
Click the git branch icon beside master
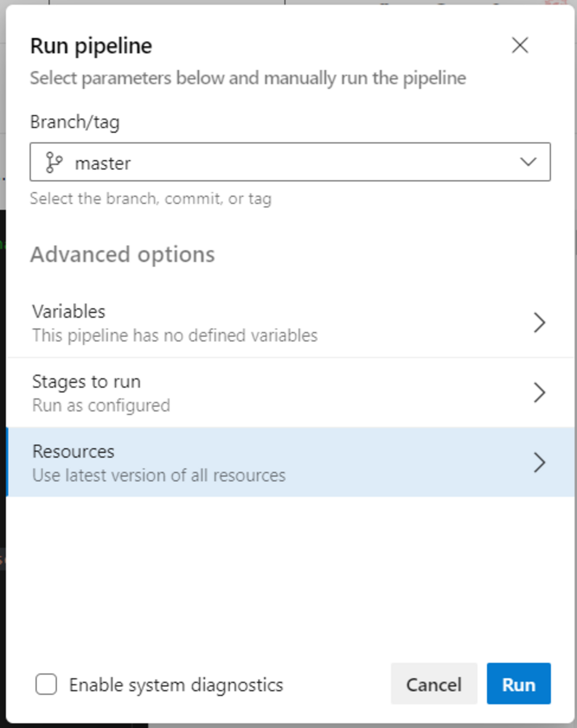[x=54, y=162]
